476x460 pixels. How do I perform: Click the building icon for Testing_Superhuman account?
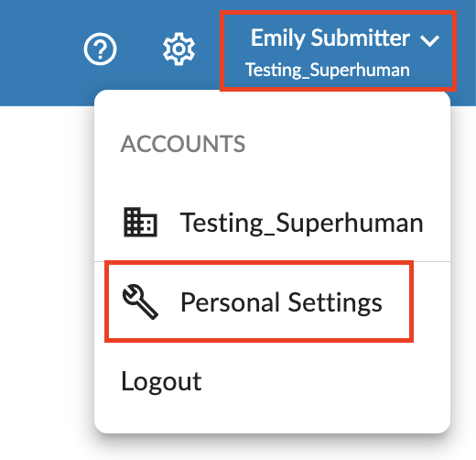(x=140, y=222)
